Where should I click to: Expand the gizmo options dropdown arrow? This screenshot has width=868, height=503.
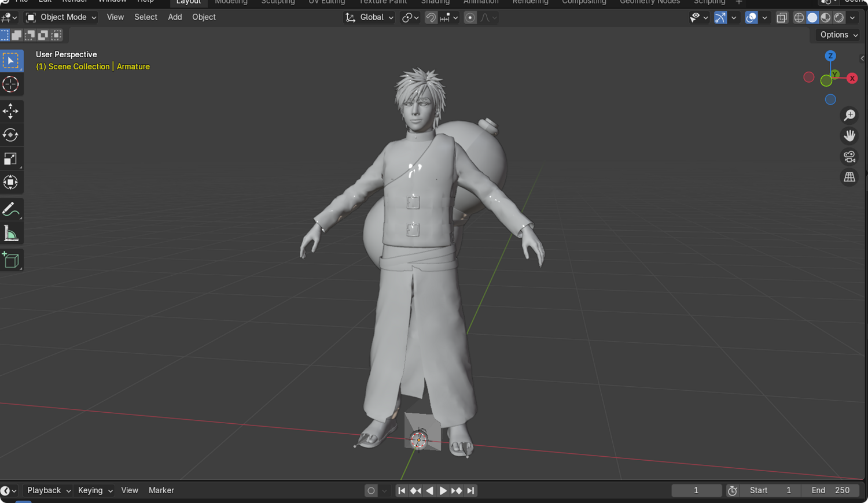734,17
